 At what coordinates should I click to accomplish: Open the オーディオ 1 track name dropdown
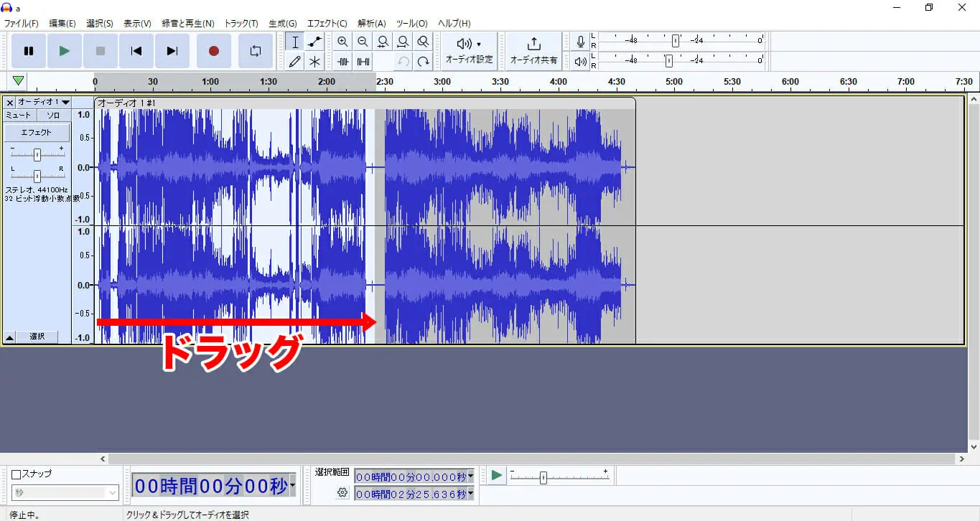pyautogui.click(x=43, y=103)
